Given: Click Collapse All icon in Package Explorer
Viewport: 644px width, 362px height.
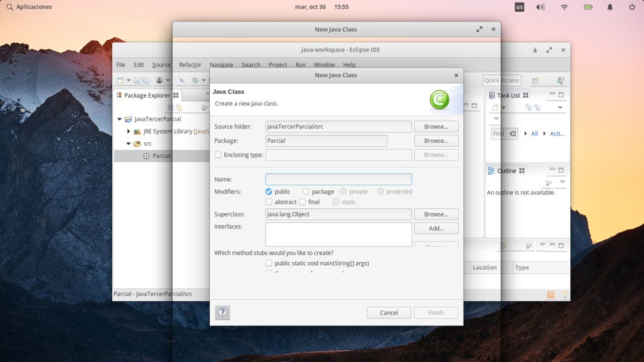Looking at the screenshot, I should 171,107.
